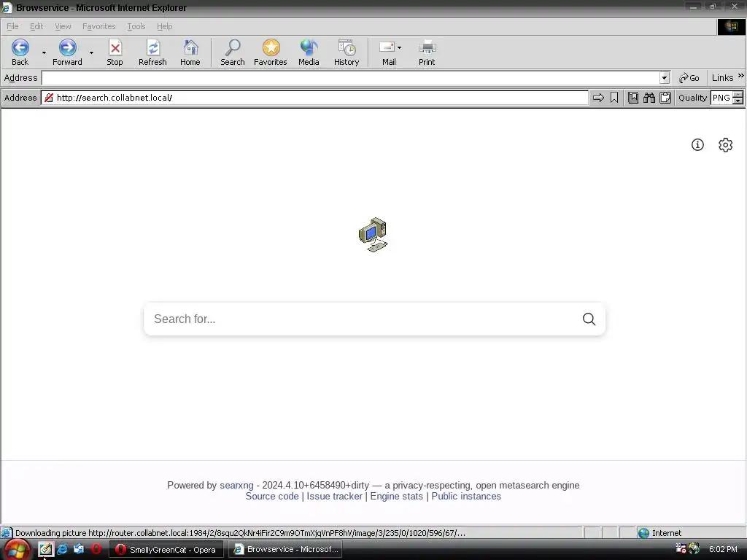Click the Windows flag throbber logo
This screenshot has height=560, width=747.
point(731,27)
